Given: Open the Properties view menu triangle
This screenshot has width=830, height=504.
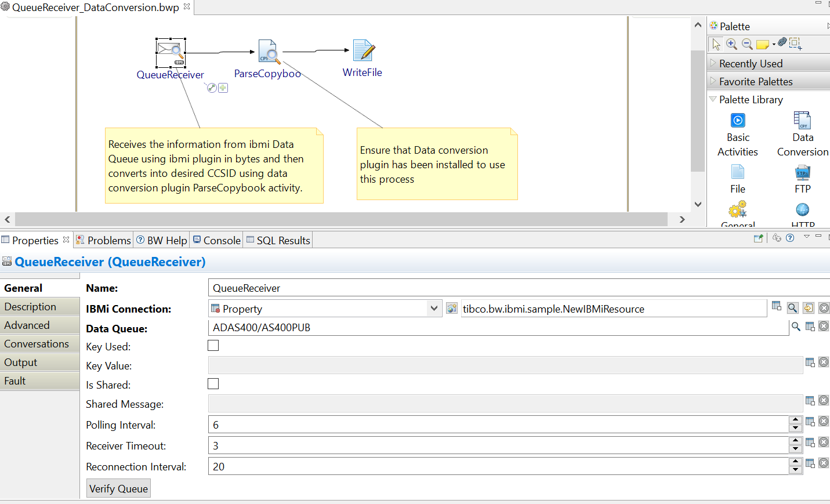Looking at the screenshot, I should pyautogui.click(x=806, y=237).
